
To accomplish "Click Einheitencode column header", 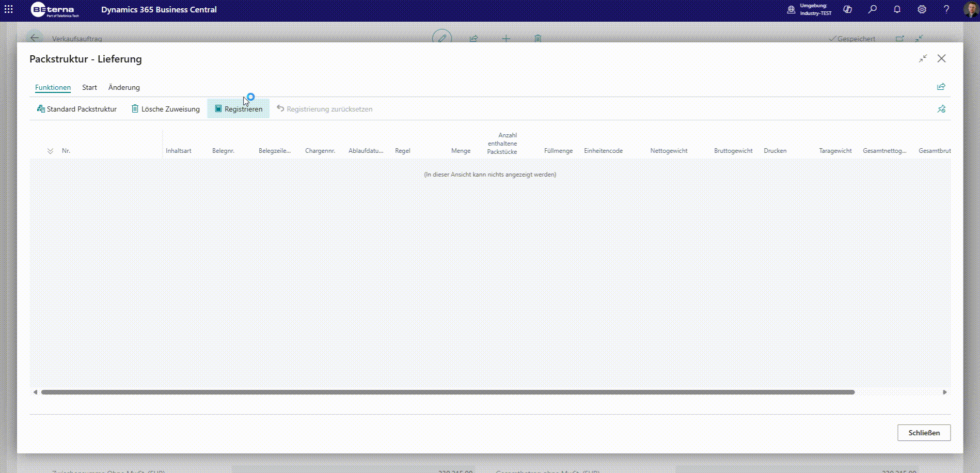I will pyautogui.click(x=603, y=151).
